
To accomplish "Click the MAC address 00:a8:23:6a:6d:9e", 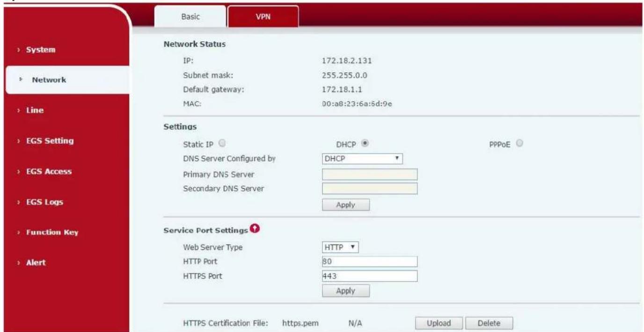I will click(x=357, y=103).
